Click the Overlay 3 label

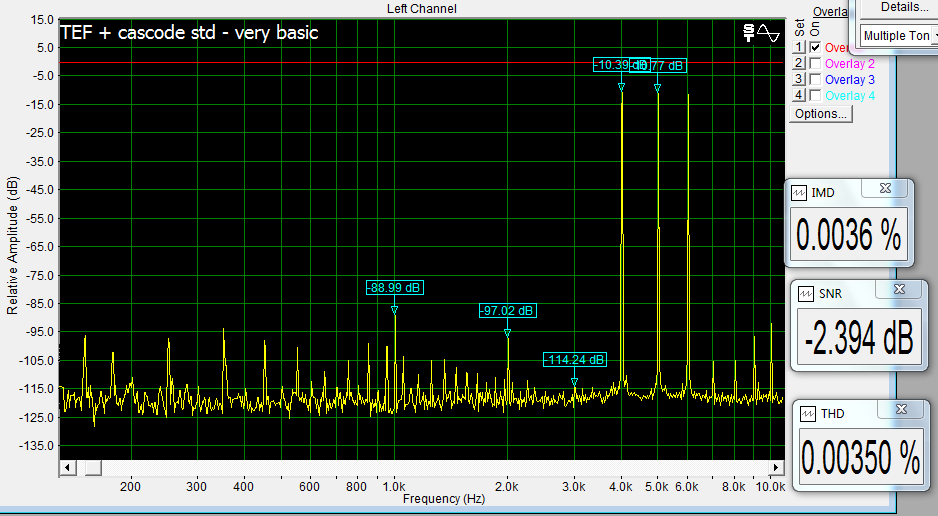[849, 80]
